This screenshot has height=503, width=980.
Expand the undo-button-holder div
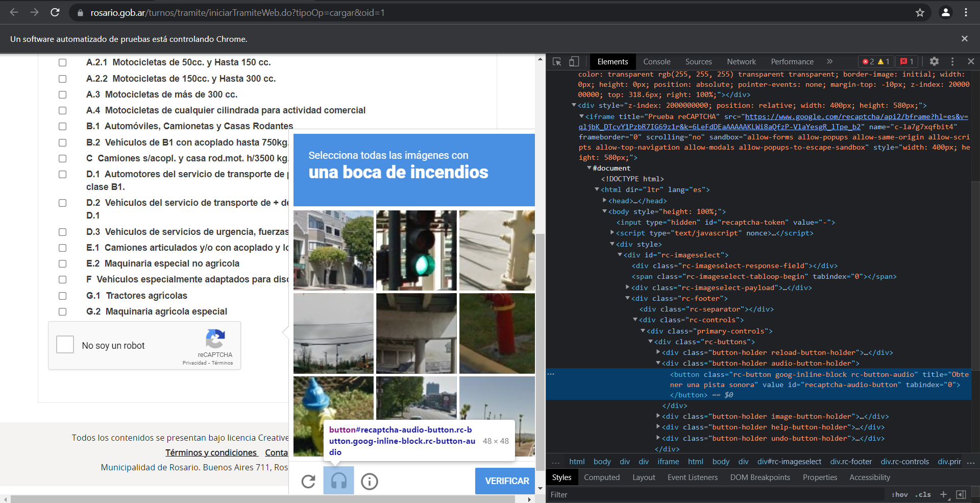[x=658, y=438]
